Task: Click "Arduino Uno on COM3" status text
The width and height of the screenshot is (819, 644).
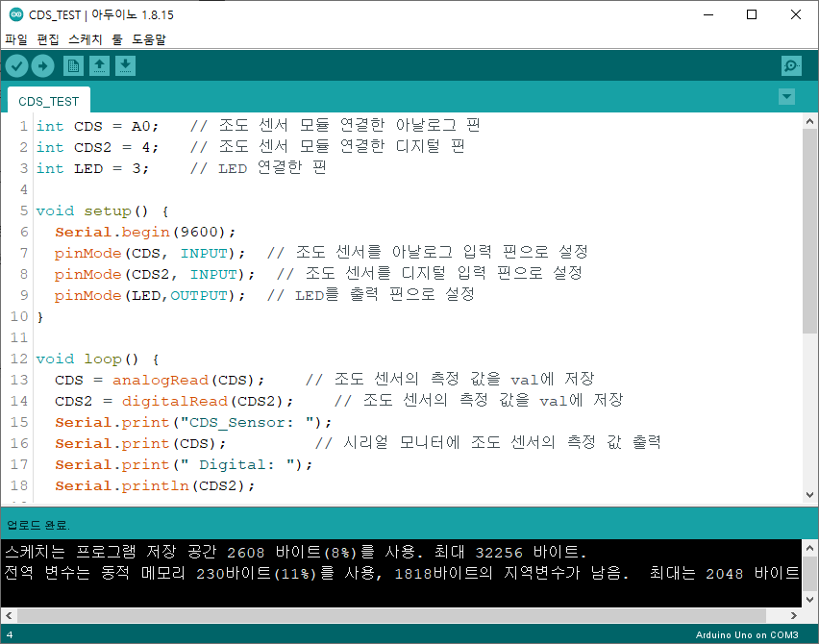Action: tap(747, 634)
